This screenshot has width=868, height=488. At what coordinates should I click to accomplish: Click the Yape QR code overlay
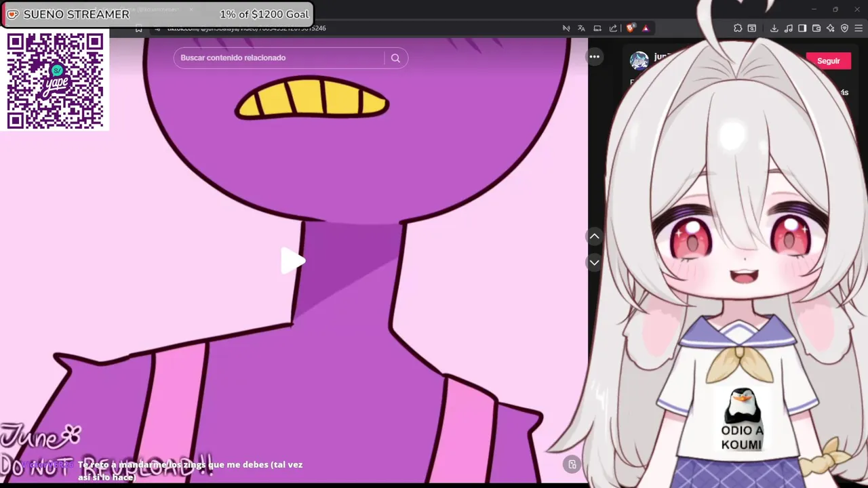click(55, 79)
